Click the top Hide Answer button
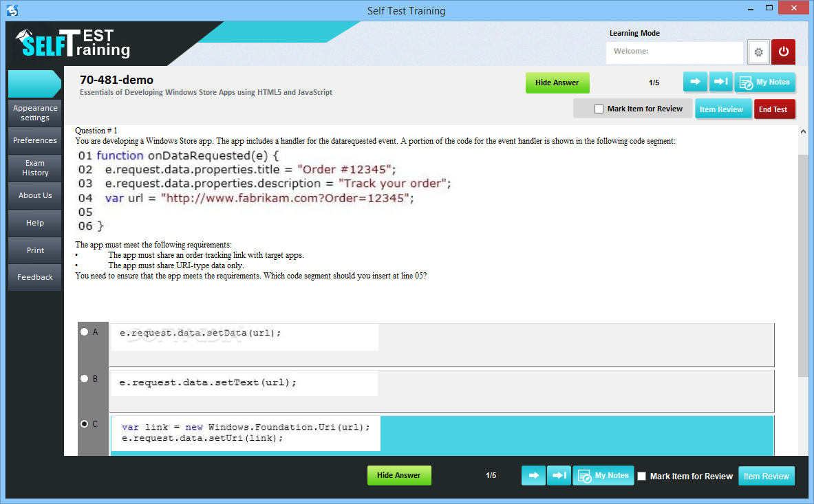814x504 pixels. point(557,83)
